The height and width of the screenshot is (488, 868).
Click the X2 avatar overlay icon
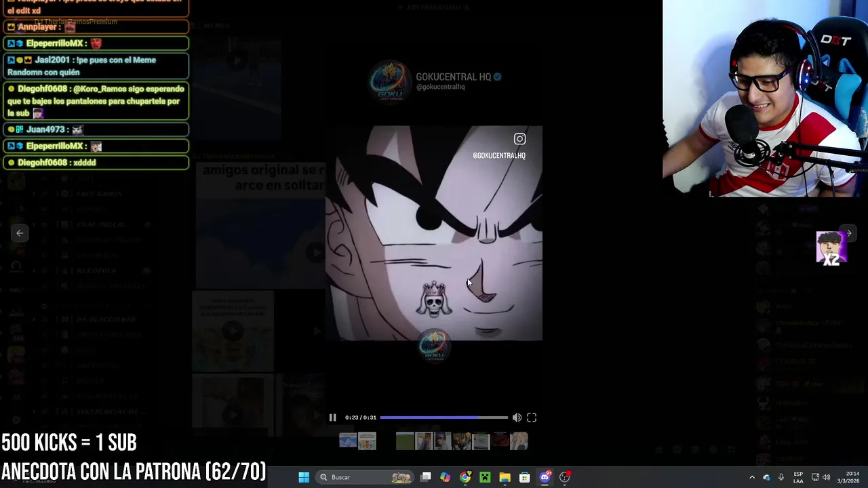[831, 249]
